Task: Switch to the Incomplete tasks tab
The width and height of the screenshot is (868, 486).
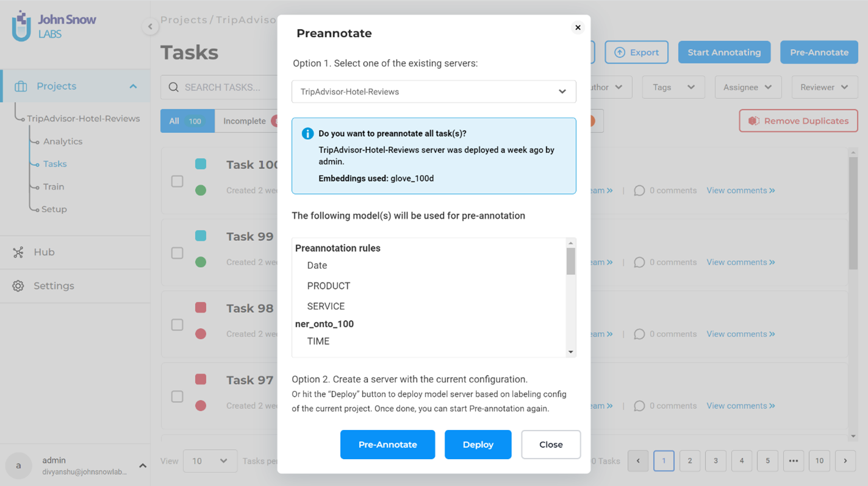Action: [x=246, y=121]
